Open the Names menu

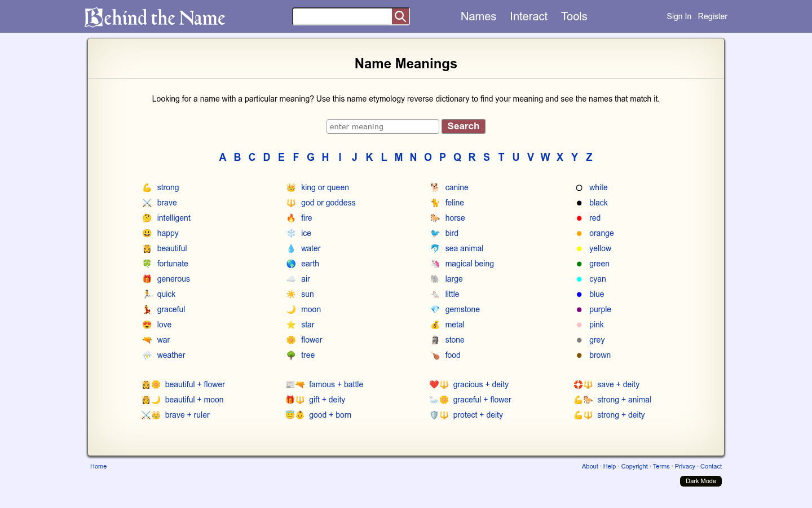(478, 16)
